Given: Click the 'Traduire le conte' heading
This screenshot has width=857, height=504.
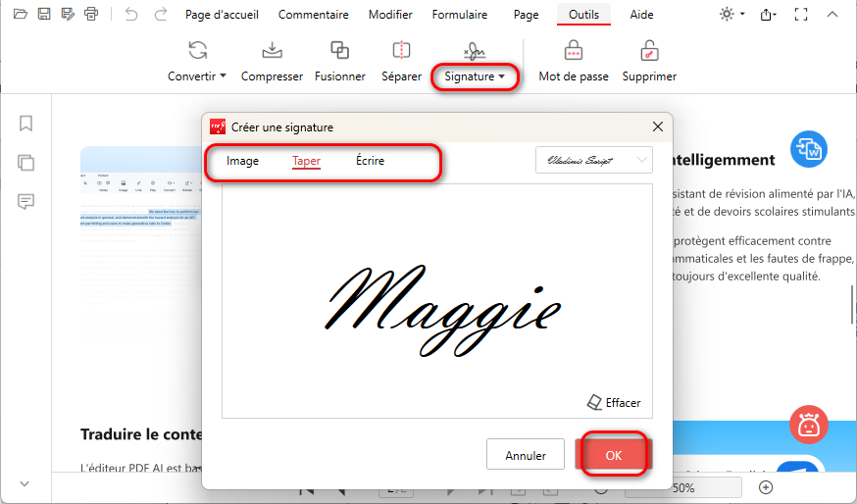Looking at the screenshot, I should click(141, 434).
